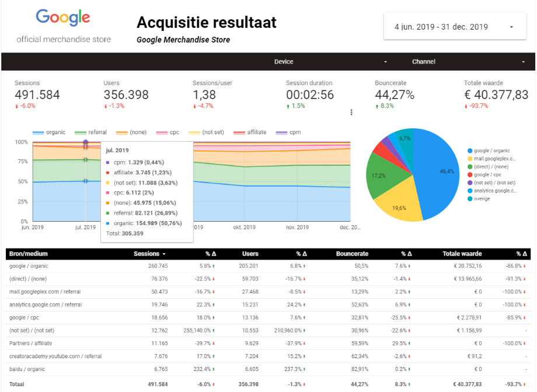Select the Partners / affiliate row label

pyautogui.click(x=30, y=344)
